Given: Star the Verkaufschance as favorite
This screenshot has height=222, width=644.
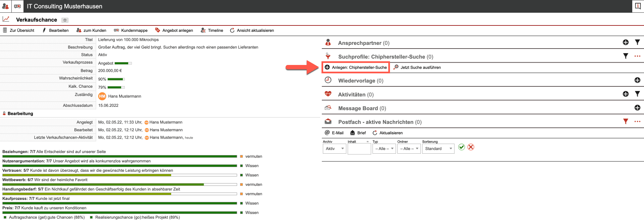Looking at the screenshot, I should point(65,20).
